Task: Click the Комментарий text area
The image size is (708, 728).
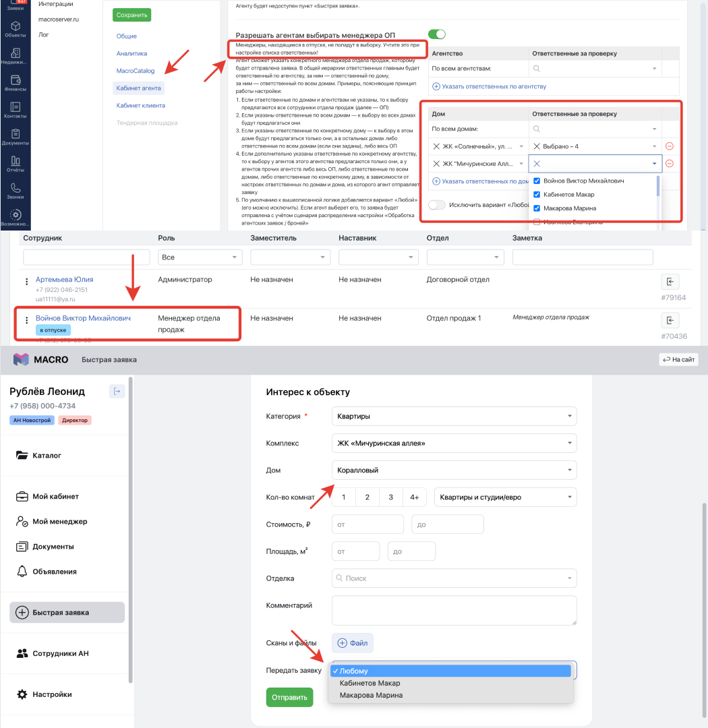Action: pyautogui.click(x=454, y=610)
